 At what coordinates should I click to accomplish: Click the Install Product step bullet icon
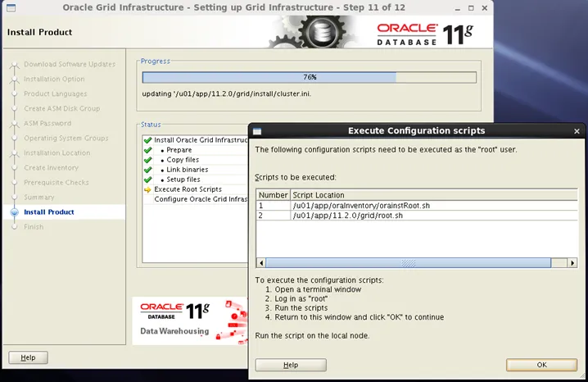[x=14, y=212]
